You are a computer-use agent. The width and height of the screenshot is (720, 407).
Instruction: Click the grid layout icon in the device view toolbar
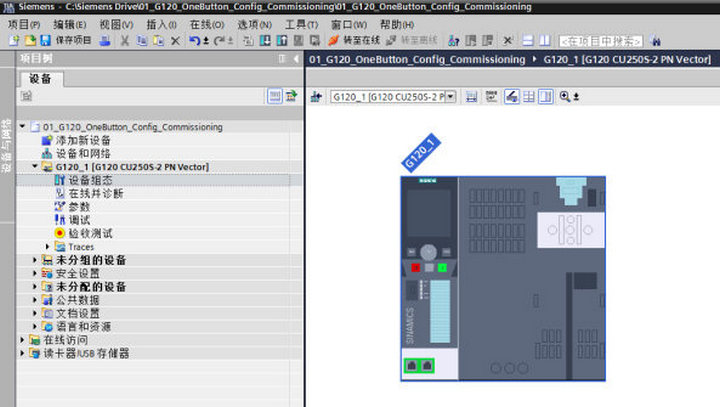pos(529,96)
